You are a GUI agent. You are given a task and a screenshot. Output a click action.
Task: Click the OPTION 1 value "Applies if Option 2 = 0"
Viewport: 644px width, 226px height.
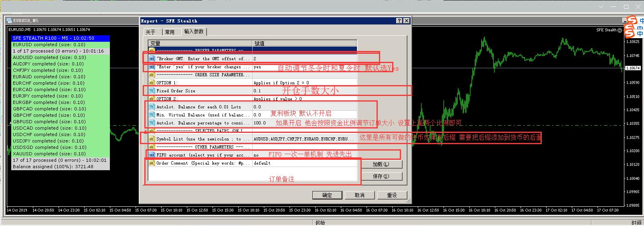click(x=281, y=83)
